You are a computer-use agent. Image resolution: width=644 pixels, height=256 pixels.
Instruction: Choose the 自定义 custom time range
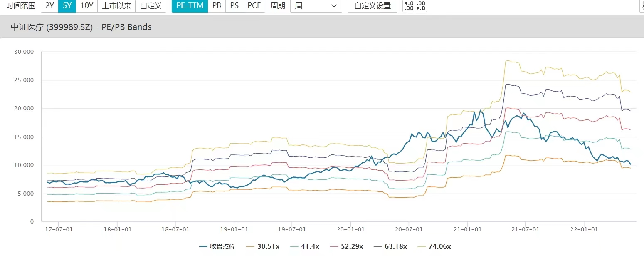coord(151,6)
